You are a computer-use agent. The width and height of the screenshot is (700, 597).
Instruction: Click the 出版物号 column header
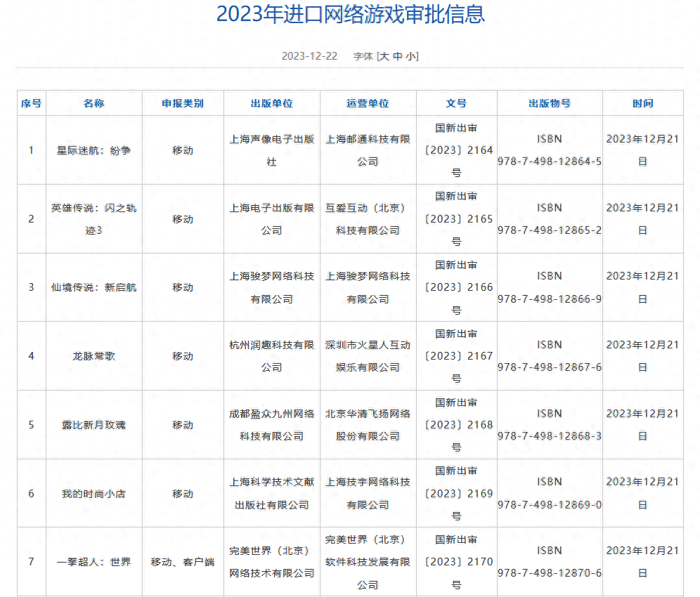click(550, 103)
